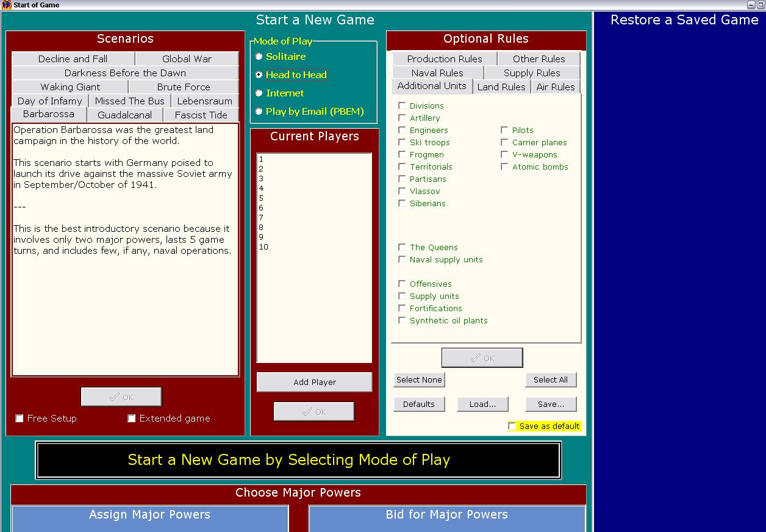The width and height of the screenshot is (766, 532).
Task: Check Carrier planes option
Action: click(504, 142)
